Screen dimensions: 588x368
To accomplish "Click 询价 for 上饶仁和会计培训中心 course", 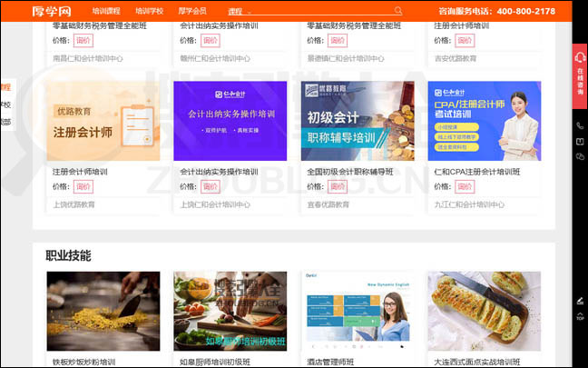I will (x=211, y=186).
